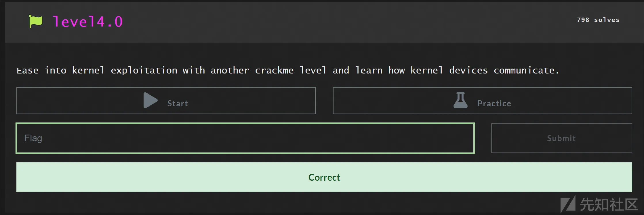This screenshot has height=215, width=644.
Task: Click the 798 solves counter
Action: point(598,20)
